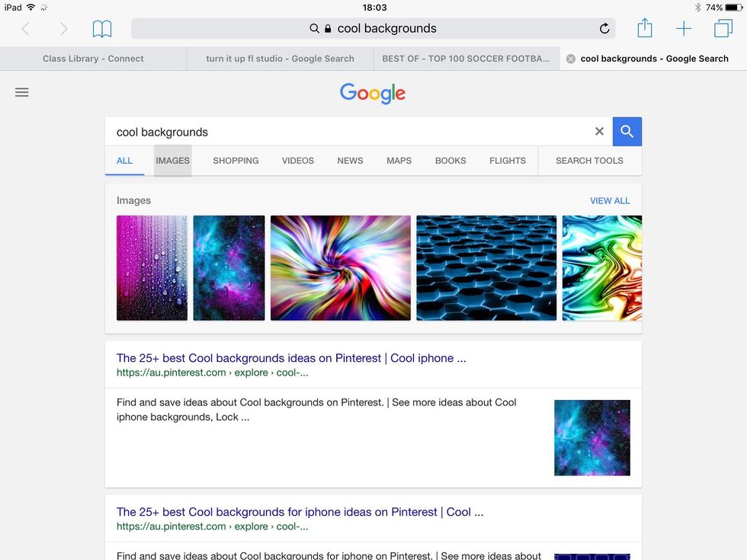The height and width of the screenshot is (560, 747).
Task: Click View All images link
Action: pyautogui.click(x=610, y=200)
